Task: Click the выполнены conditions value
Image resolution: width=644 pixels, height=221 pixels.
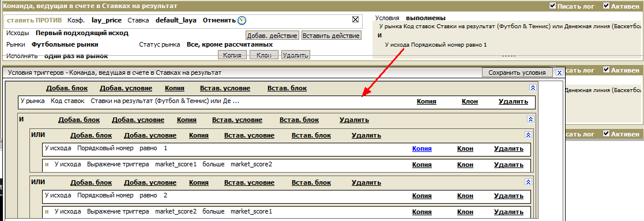Action: (425, 18)
